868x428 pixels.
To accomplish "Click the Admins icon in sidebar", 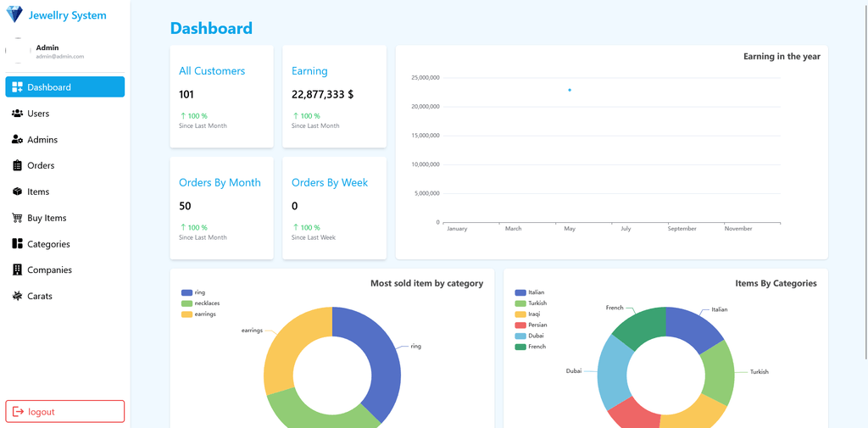I will (x=17, y=140).
